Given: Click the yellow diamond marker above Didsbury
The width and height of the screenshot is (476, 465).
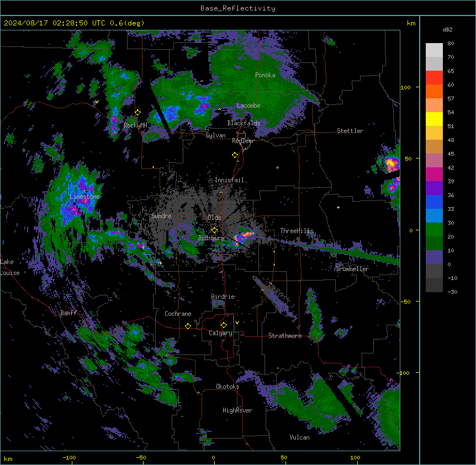Looking at the screenshot, I should coord(215,230).
